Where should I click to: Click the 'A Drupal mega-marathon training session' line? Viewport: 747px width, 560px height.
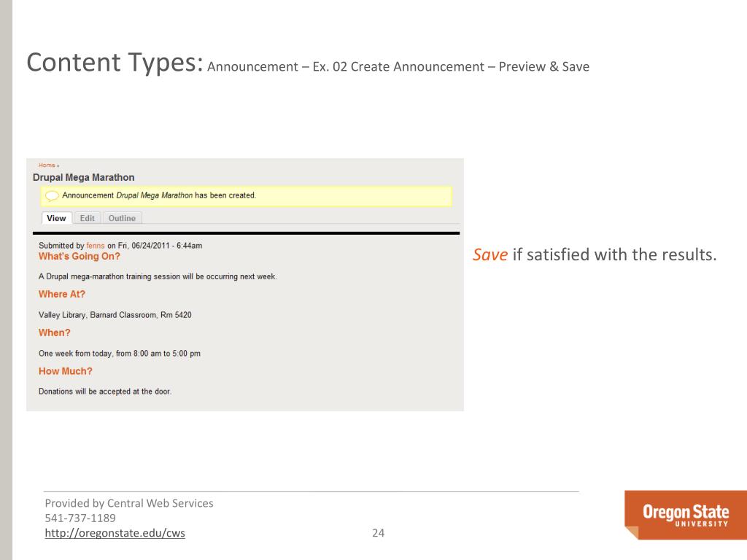coord(158,276)
